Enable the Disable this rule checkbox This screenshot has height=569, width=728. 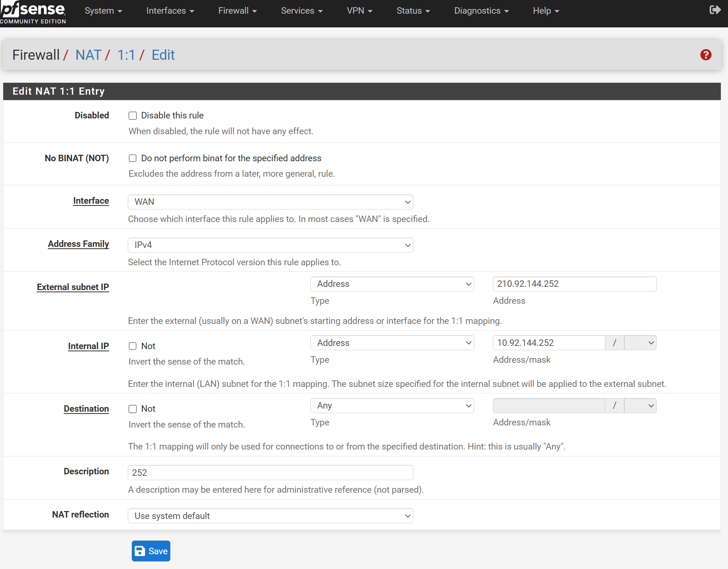tap(133, 116)
